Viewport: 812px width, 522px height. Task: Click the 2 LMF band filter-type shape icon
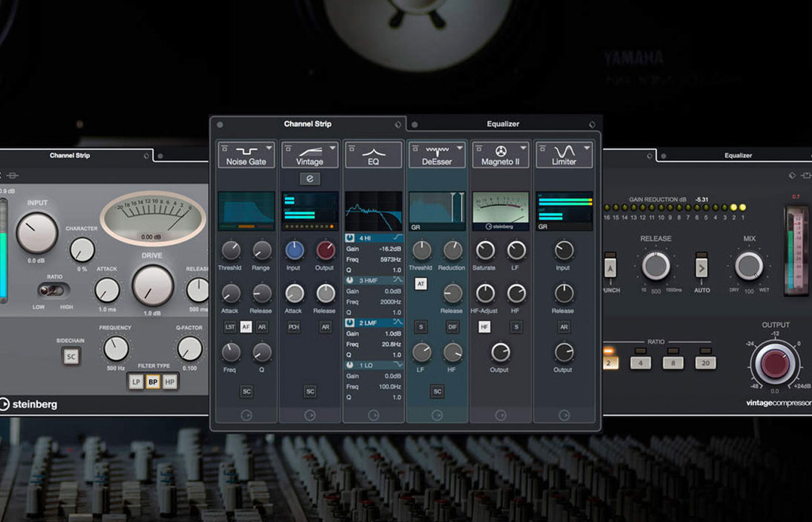[x=397, y=322]
